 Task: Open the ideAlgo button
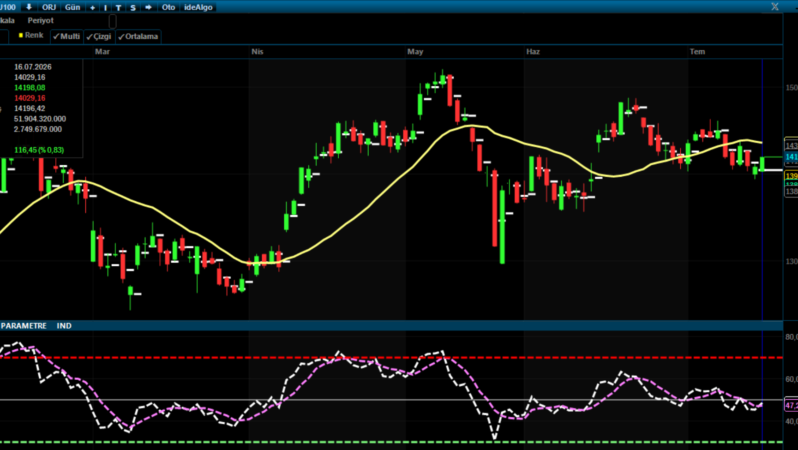pos(198,7)
